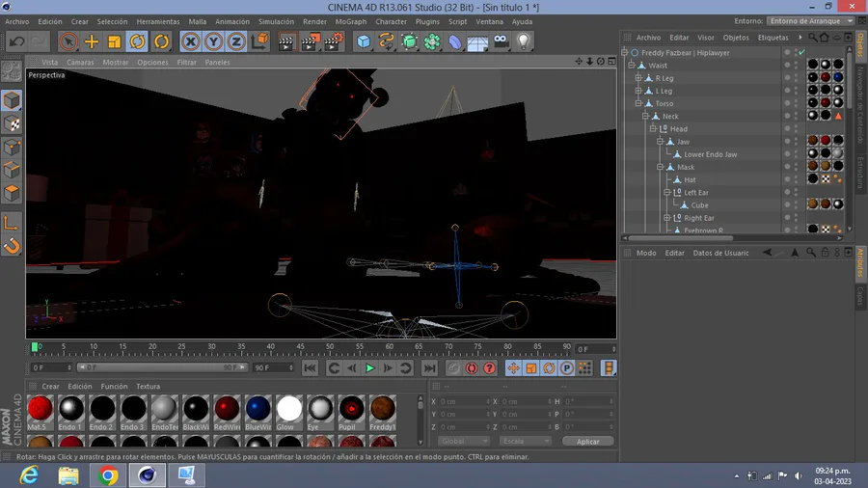Screen dimensions: 868x488
Task: Click the axis mode L-shaped icon
Action: (11, 223)
